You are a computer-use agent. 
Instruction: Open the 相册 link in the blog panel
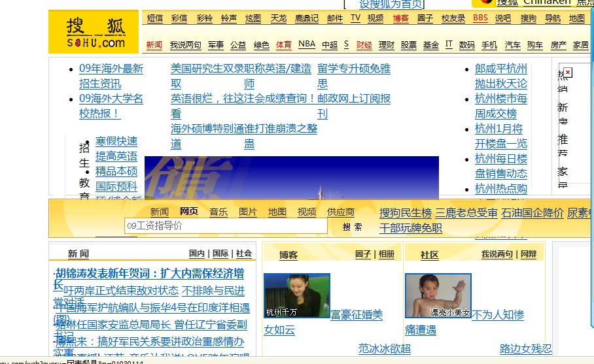click(387, 254)
